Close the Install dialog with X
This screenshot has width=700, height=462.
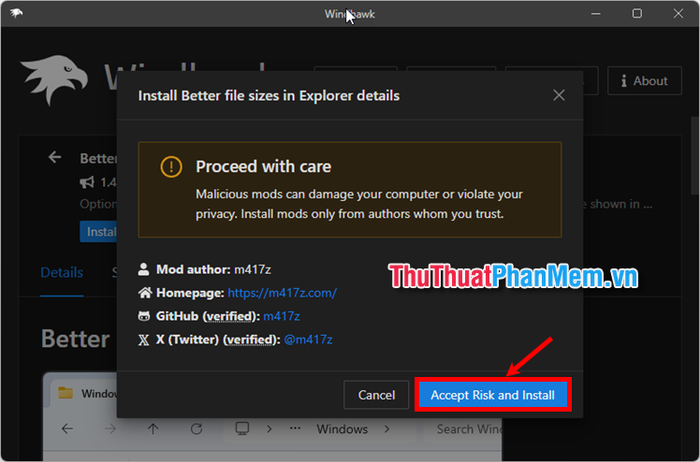point(558,95)
